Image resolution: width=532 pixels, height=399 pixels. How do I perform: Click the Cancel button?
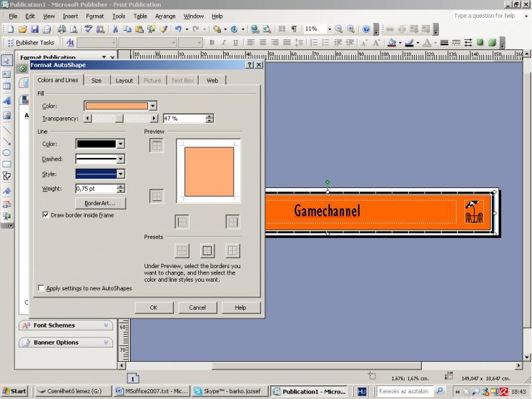click(197, 307)
